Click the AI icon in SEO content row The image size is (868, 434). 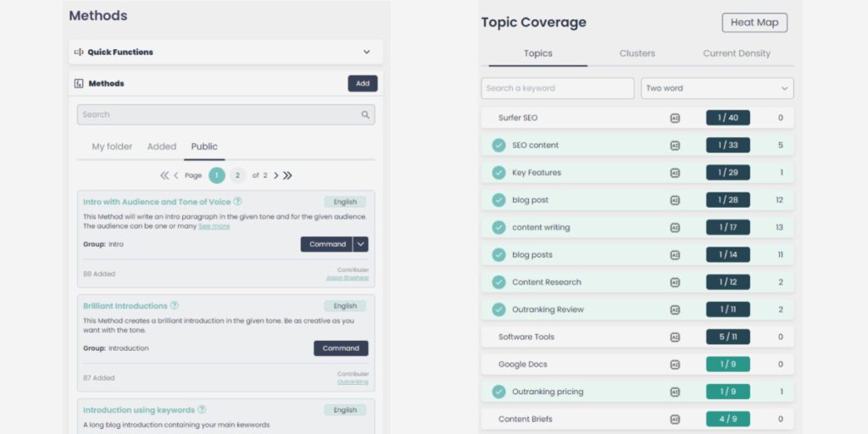(675, 145)
